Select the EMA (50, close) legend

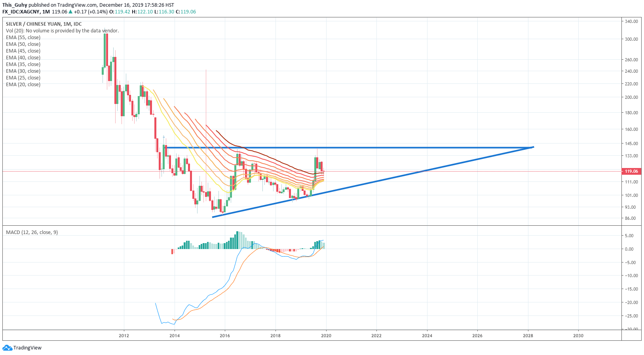(23, 44)
